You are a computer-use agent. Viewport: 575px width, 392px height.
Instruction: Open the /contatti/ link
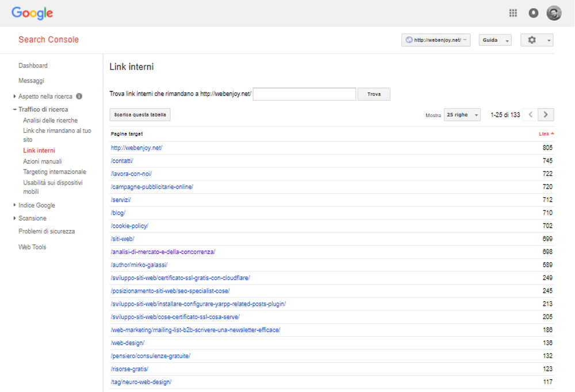click(122, 160)
